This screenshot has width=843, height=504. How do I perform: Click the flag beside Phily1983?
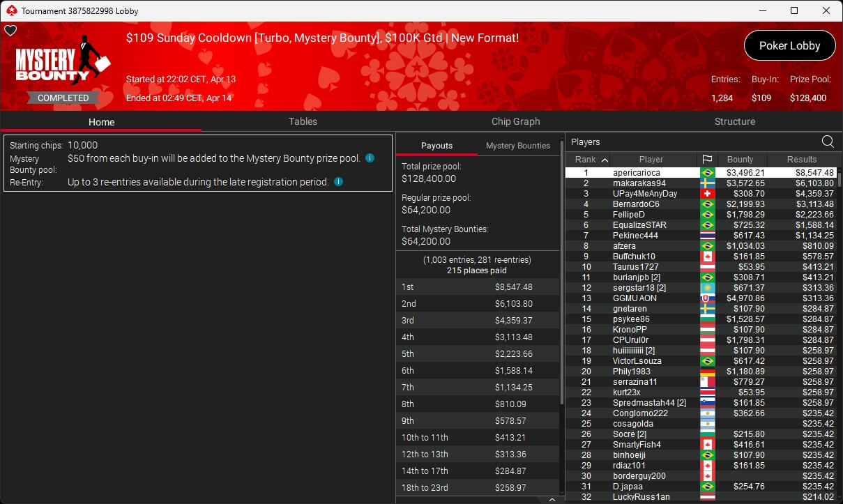(x=707, y=372)
